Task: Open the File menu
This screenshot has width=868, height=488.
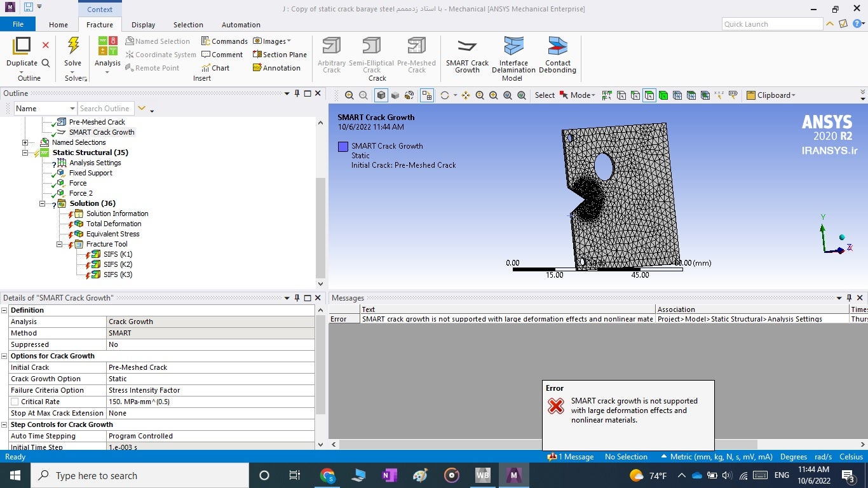Action: (18, 24)
